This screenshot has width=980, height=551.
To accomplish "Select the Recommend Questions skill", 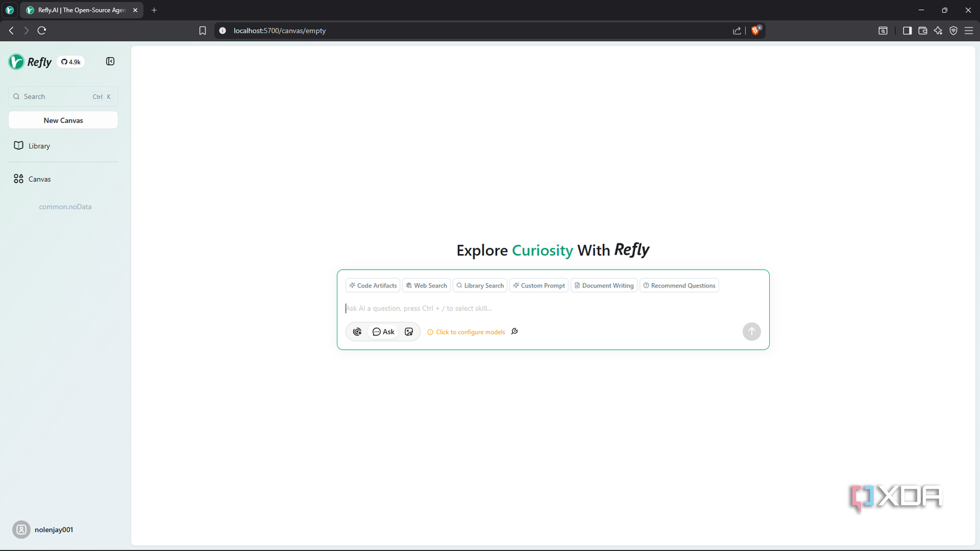I will pos(679,286).
